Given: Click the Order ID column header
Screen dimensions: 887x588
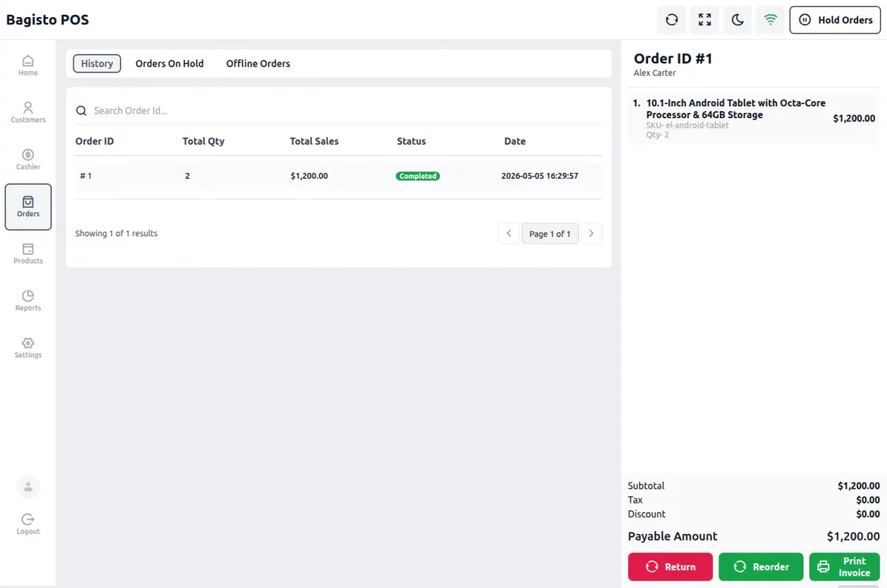Looking at the screenshot, I should click(x=95, y=141).
